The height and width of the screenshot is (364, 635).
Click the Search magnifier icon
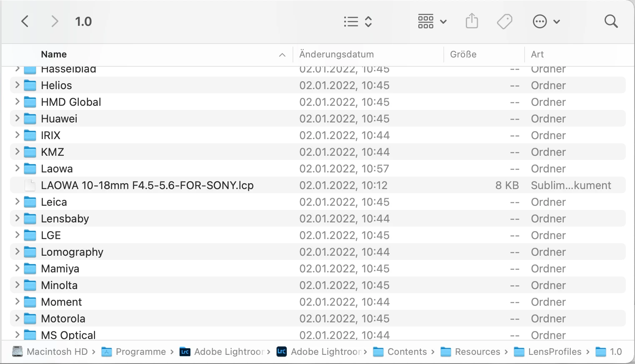click(611, 21)
